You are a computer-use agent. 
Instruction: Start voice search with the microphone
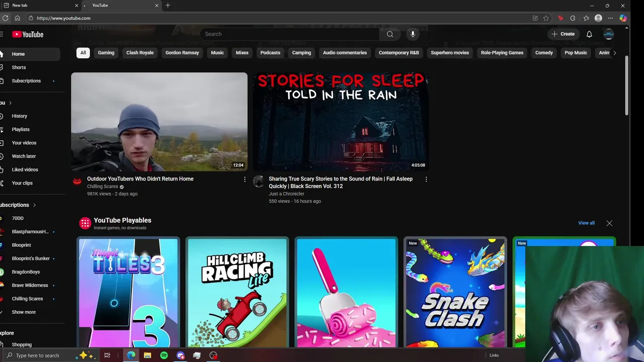coord(413,34)
